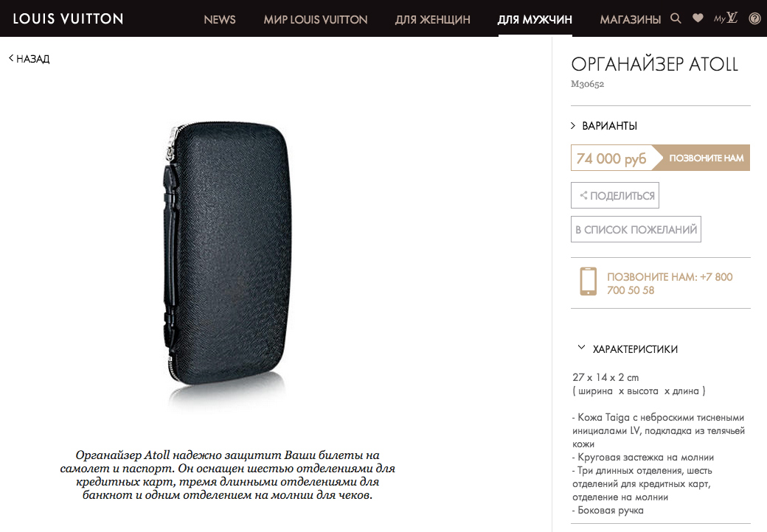Click the back arrow next to Назад
Viewport: 767px width, 532px height.
coord(11,58)
